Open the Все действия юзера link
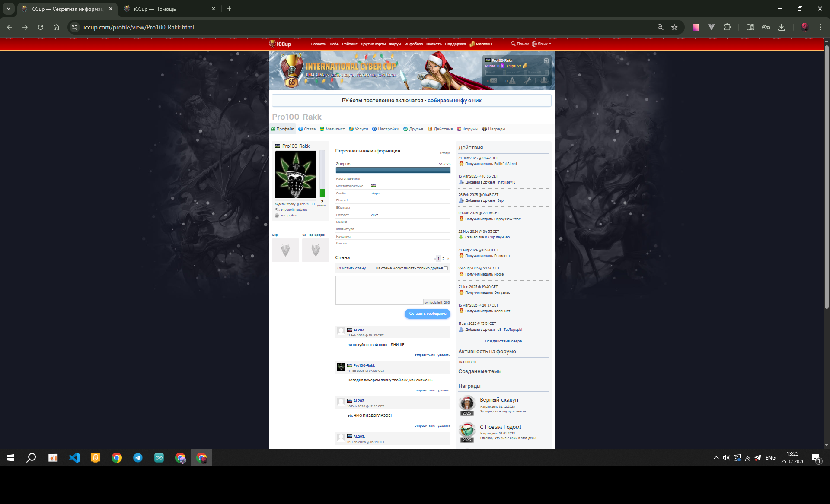The image size is (830, 504). 503,341
